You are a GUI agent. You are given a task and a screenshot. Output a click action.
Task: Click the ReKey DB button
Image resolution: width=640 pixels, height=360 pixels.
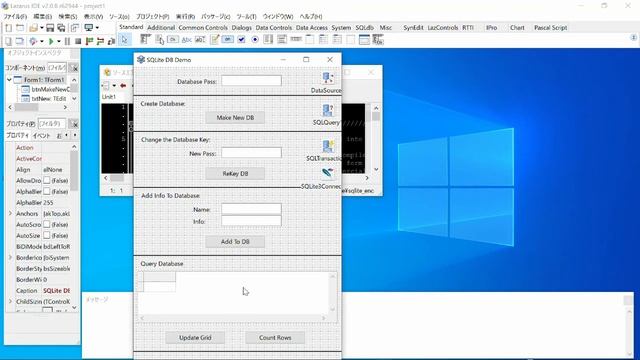(235, 173)
